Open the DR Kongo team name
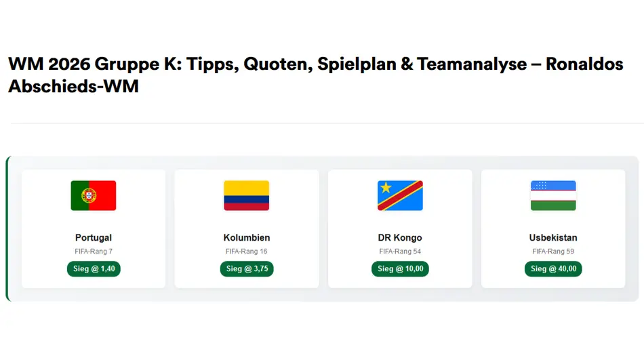Screen dimensions: 644x362 400,238
